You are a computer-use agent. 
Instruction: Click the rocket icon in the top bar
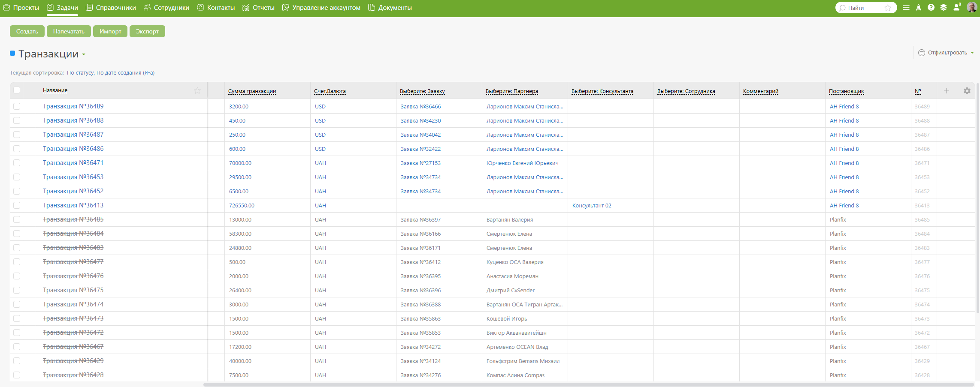click(919, 8)
